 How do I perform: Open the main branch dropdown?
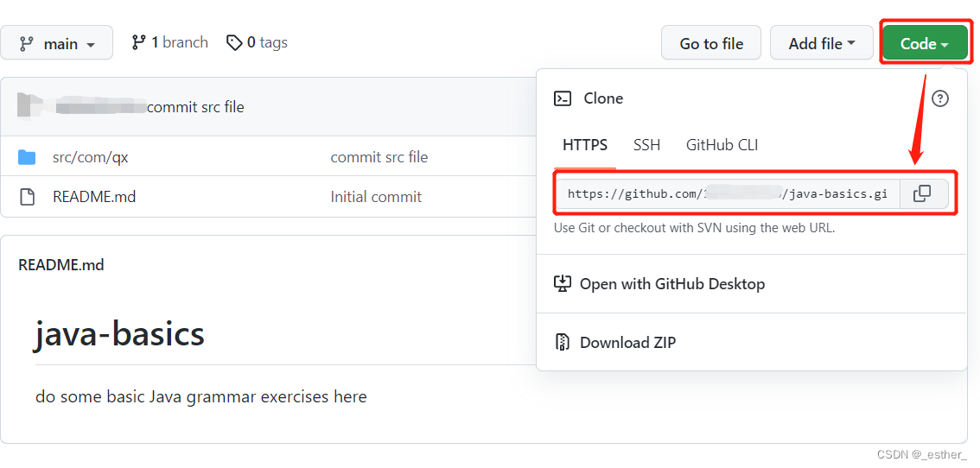(x=57, y=43)
